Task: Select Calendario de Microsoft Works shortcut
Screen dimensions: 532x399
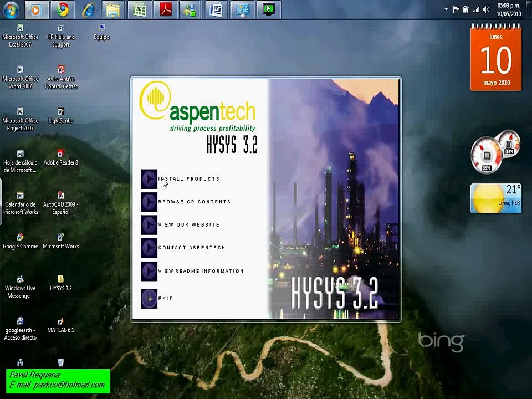Action: [x=21, y=203]
